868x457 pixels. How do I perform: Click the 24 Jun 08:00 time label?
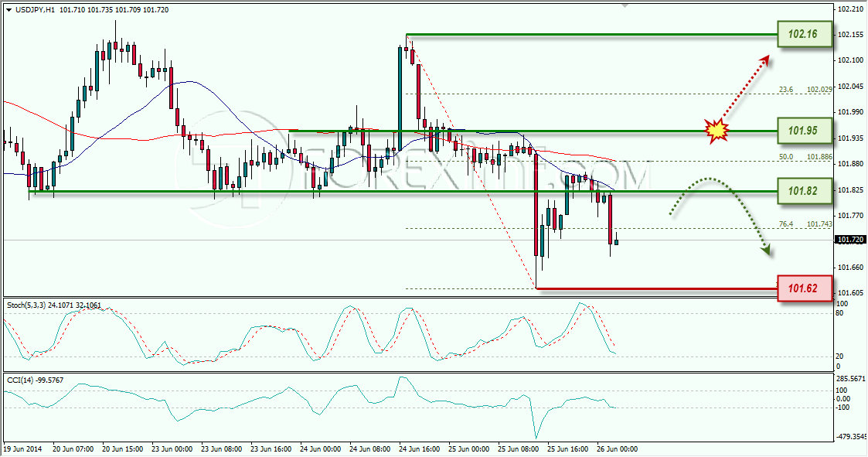[x=370, y=448]
